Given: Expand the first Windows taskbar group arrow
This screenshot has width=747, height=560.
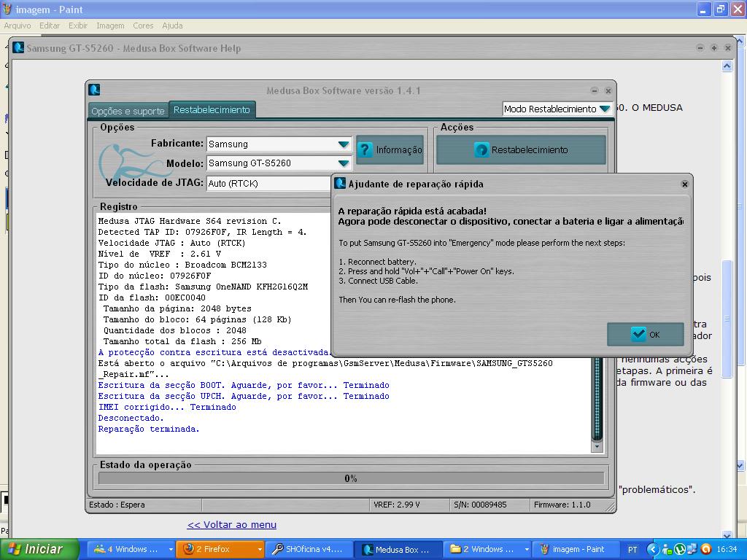Looking at the screenshot, I should (x=171, y=550).
